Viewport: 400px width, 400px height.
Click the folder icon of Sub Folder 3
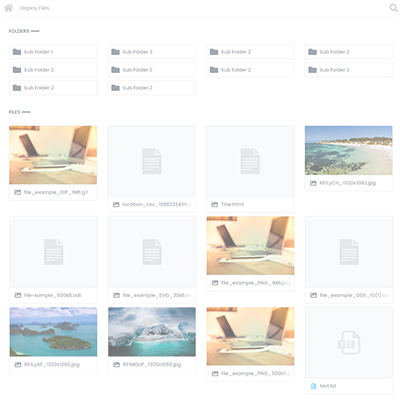click(115, 52)
